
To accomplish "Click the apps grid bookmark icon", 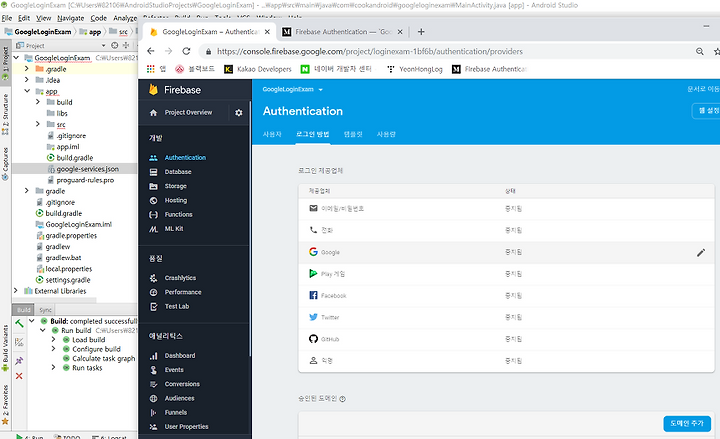I will tap(151, 69).
